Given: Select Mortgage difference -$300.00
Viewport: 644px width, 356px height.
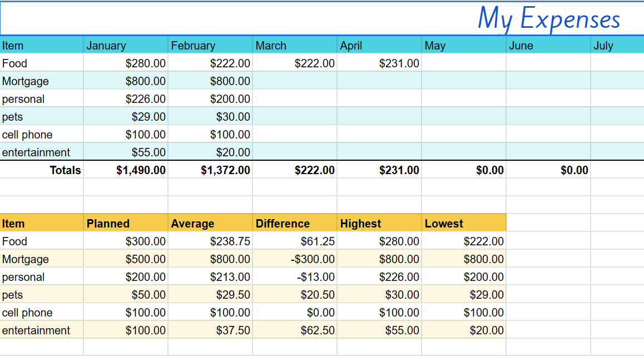Looking at the screenshot, I should (x=295, y=259).
